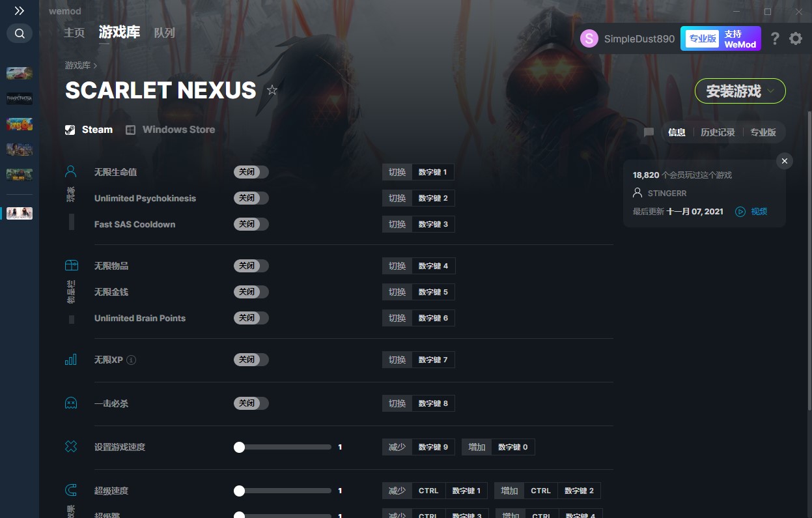Image resolution: width=812 pixels, height=518 pixels.
Task: Toggle the 无限XP switch
Action: (251, 360)
